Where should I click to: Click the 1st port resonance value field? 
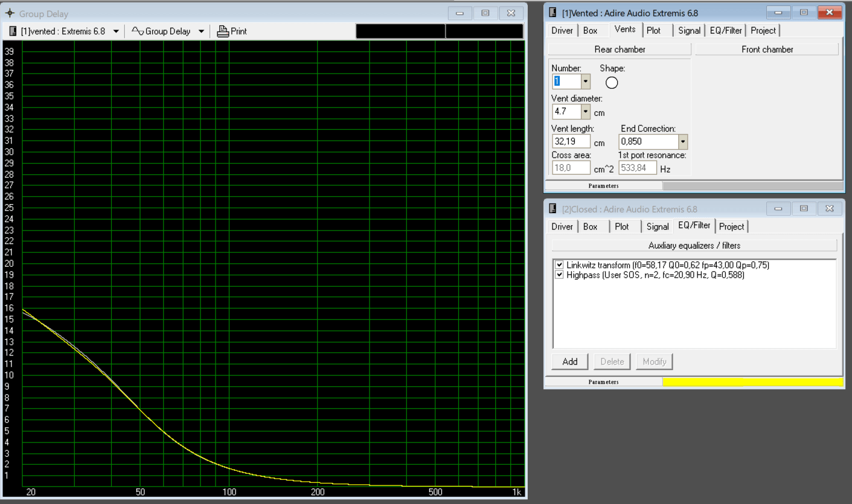638,168
